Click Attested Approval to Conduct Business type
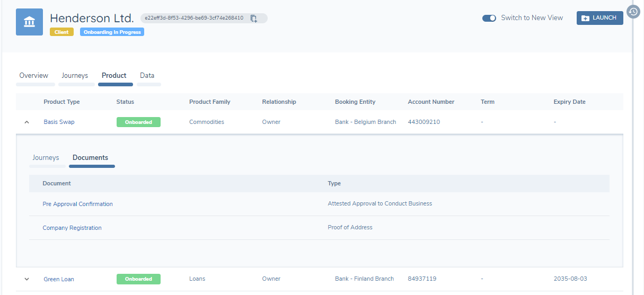This screenshot has width=644, height=295. pyautogui.click(x=380, y=203)
